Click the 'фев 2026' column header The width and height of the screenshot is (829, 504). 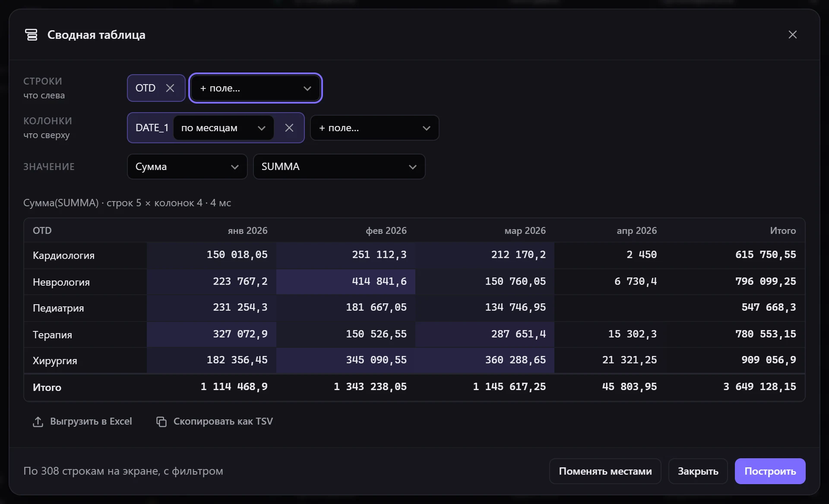[386, 230]
